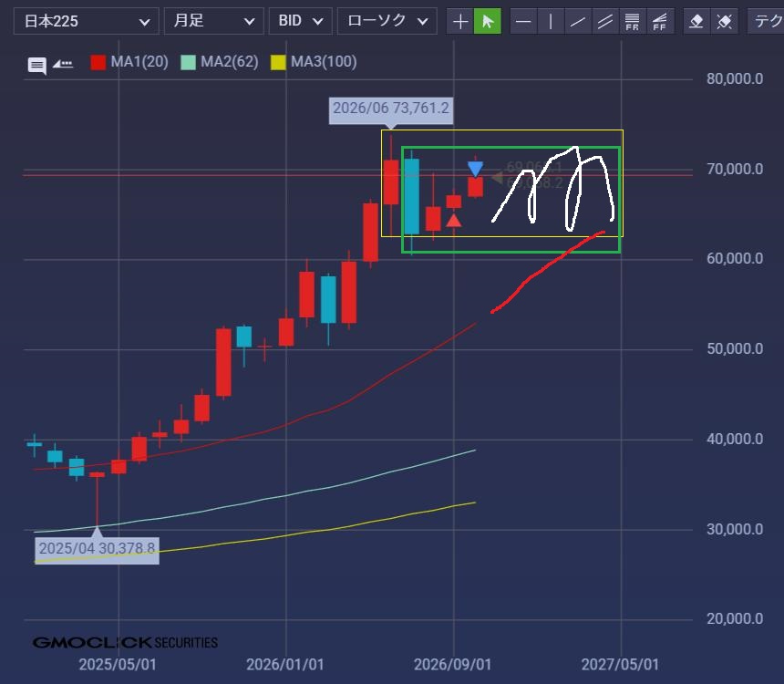Choose the FF Fibonacci fan tool
The width and height of the screenshot is (784, 684).
tap(659, 22)
